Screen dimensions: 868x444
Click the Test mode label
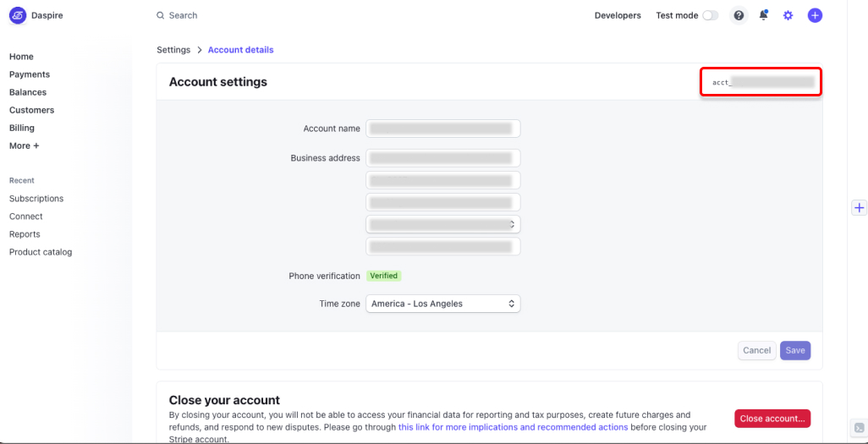(x=677, y=15)
